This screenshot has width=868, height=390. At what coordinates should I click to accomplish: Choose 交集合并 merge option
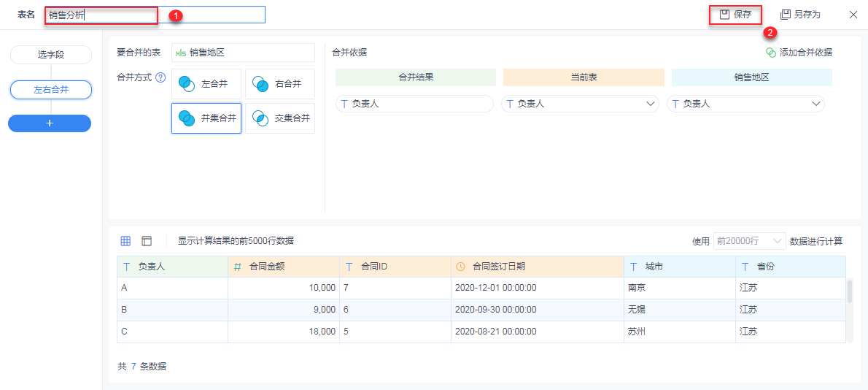tap(280, 118)
